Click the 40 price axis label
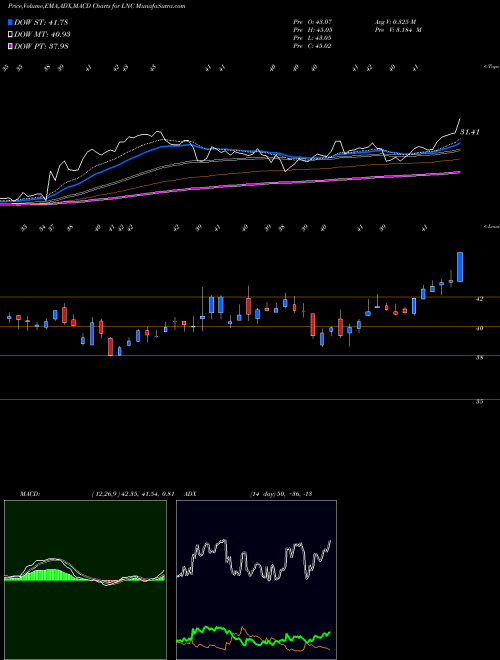The width and height of the screenshot is (500, 660). pyautogui.click(x=479, y=328)
